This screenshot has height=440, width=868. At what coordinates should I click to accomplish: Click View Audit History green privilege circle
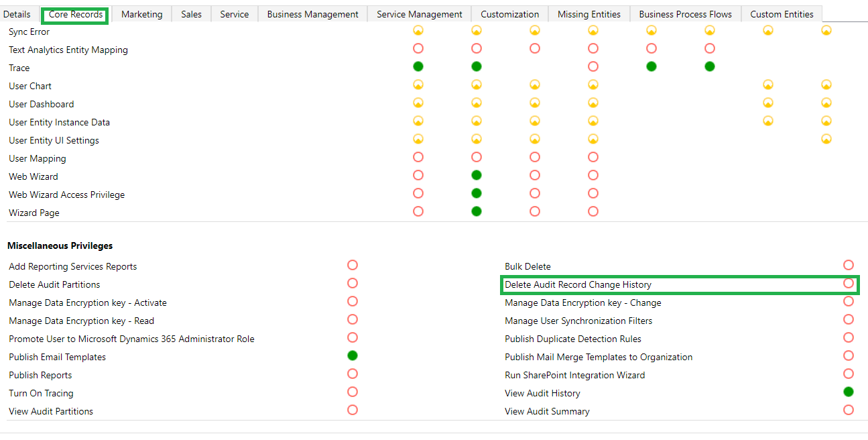[849, 392]
